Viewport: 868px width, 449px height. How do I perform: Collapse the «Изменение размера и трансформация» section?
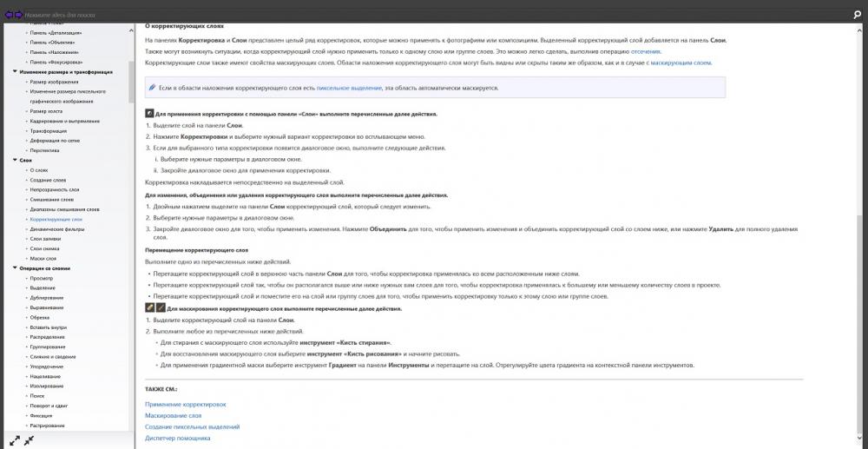15,72
